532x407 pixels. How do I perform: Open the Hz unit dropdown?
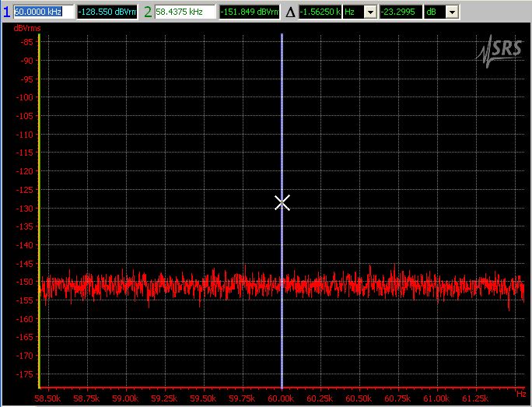[x=370, y=12]
